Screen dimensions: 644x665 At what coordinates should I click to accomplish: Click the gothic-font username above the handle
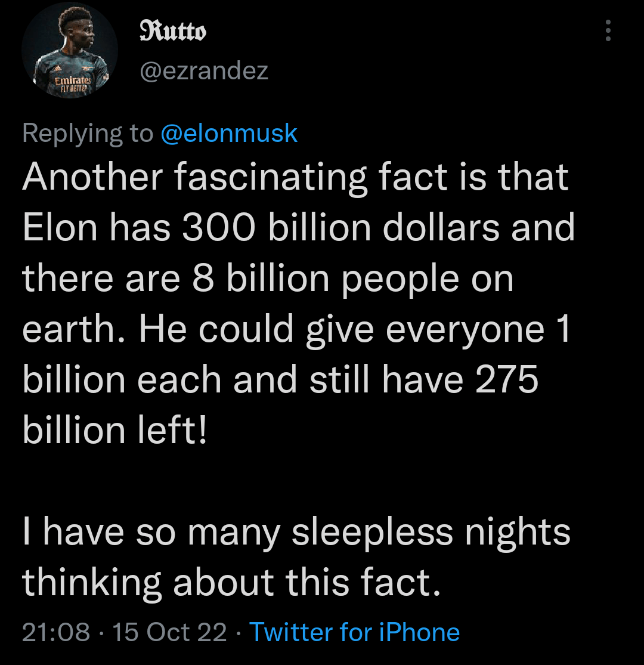tap(173, 31)
